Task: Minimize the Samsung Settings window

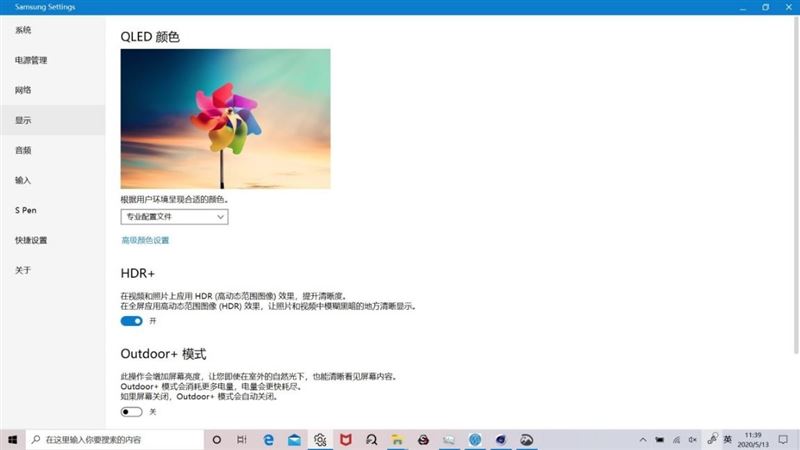Action: click(x=743, y=7)
